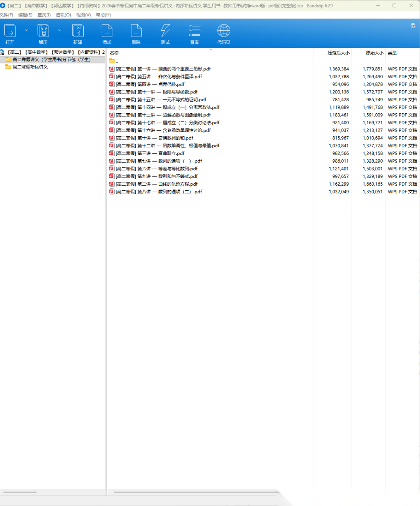Open the File (文件) menu
This screenshot has height=506, width=420.
click(x=7, y=15)
